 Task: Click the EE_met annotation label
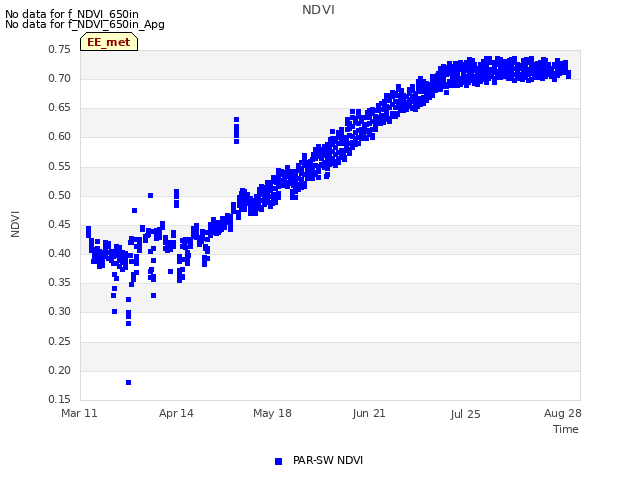point(109,42)
